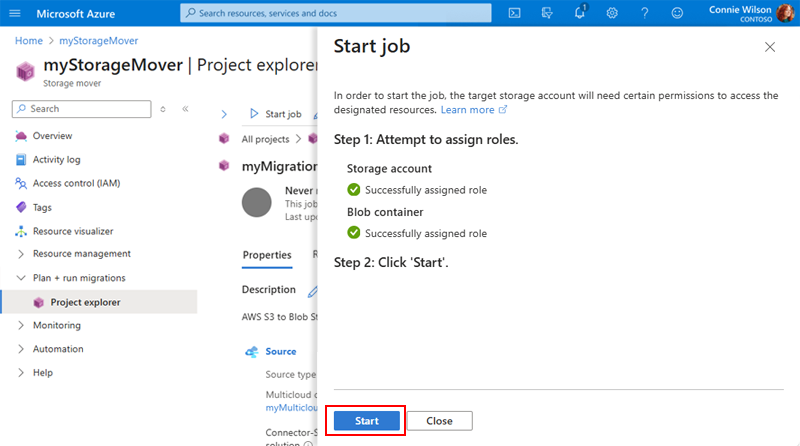Open feedback smiley icon
800x446 pixels.
[677, 13]
